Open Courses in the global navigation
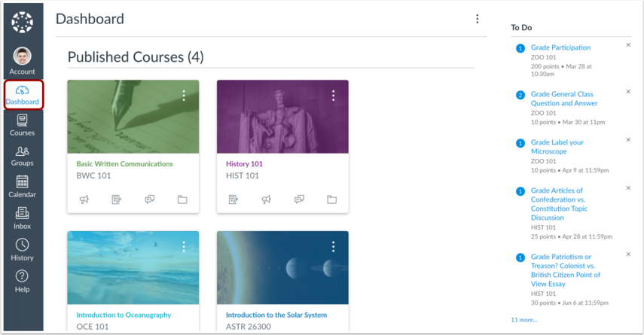Screen dimensions: 644x335 pos(22,126)
